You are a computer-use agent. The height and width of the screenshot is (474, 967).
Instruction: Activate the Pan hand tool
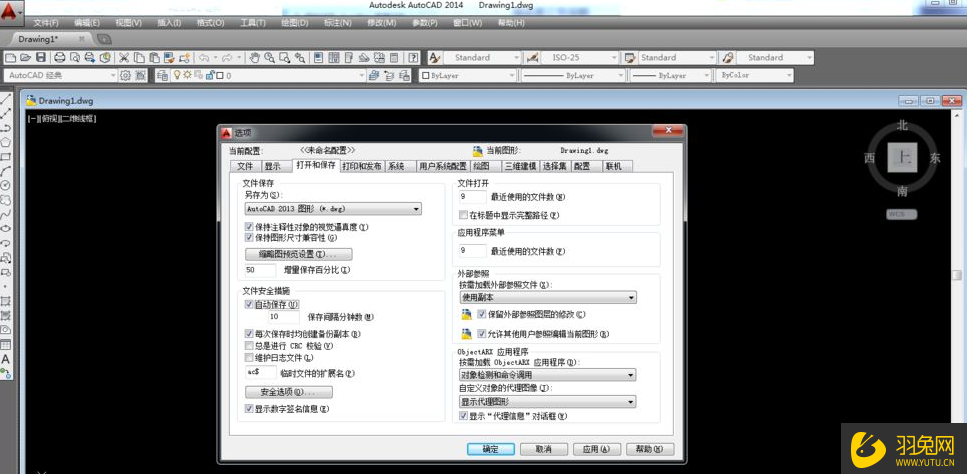(254, 58)
